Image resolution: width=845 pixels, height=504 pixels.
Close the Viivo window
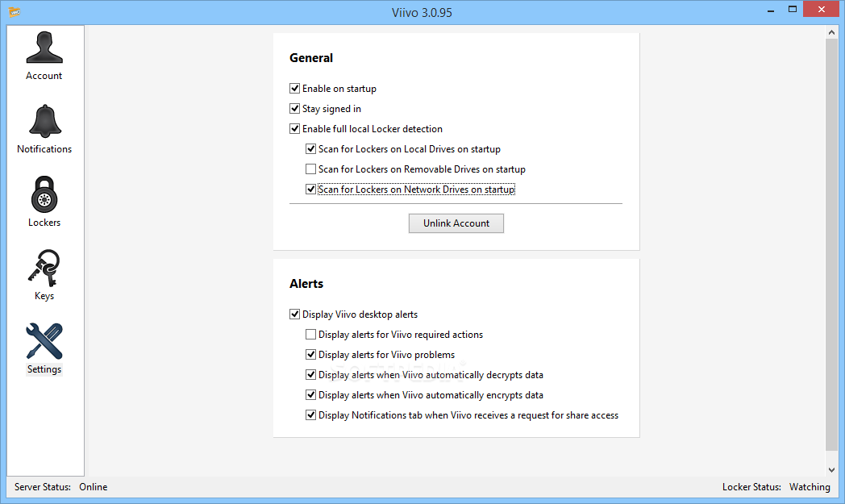point(821,9)
